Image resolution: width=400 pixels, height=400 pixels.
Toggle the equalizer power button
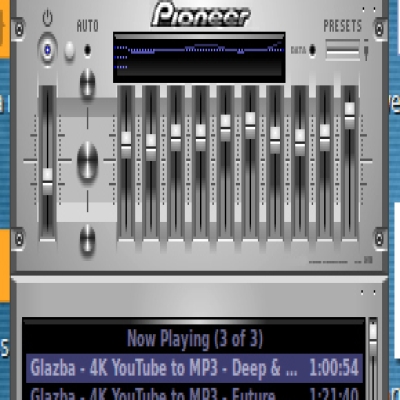pyautogui.click(x=48, y=50)
